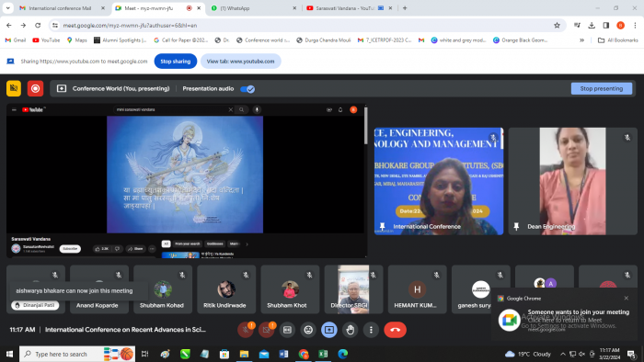The height and width of the screenshot is (362, 644).
Task: Click the Dean Engineering video tile
Action: pos(572,181)
